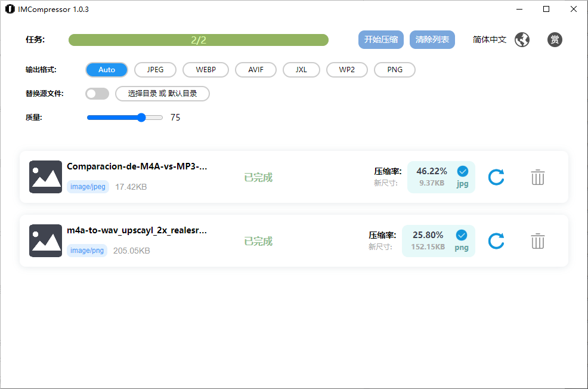This screenshot has height=389, width=588.
Task: Click 压缩率 label in the jpeg row
Action: (388, 171)
